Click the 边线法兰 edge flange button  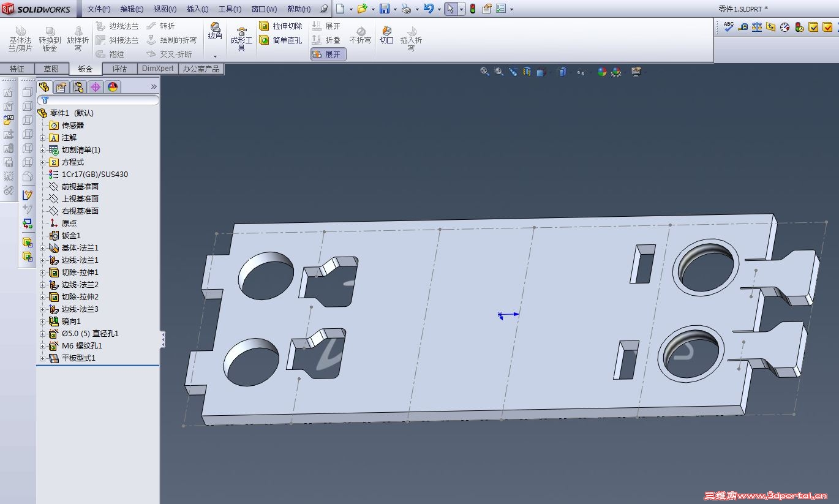(x=117, y=26)
